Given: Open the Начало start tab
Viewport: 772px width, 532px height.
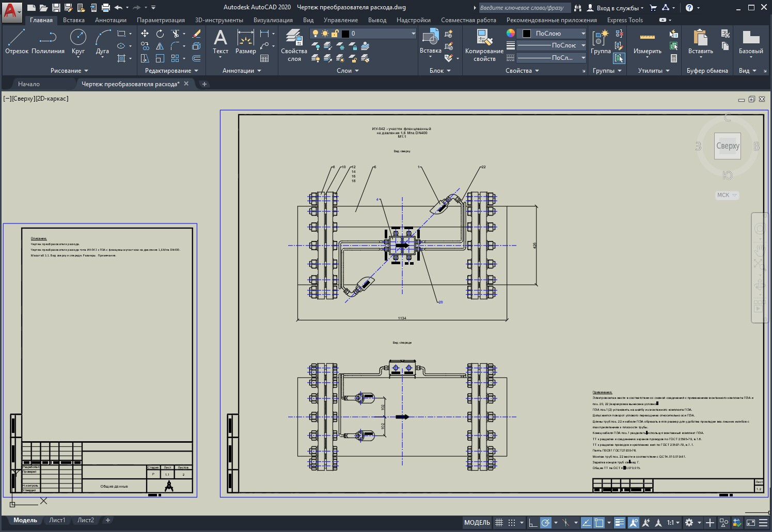Looking at the screenshot, I should coord(29,84).
